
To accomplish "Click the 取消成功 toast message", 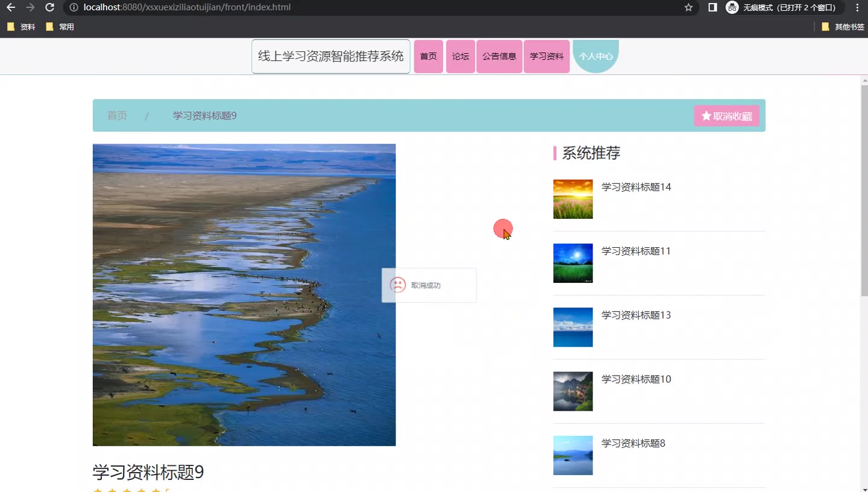I will click(x=429, y=285).
